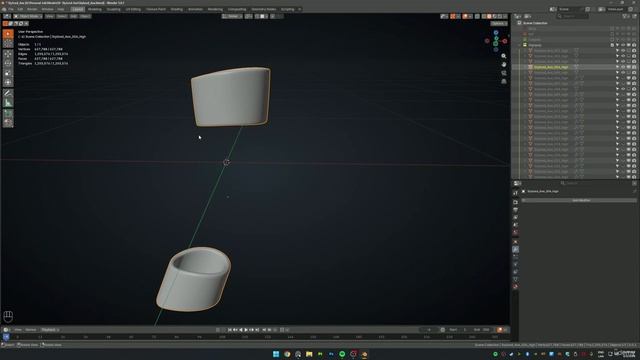Toggle the camera view gizmo

click(x=504, y=73)
